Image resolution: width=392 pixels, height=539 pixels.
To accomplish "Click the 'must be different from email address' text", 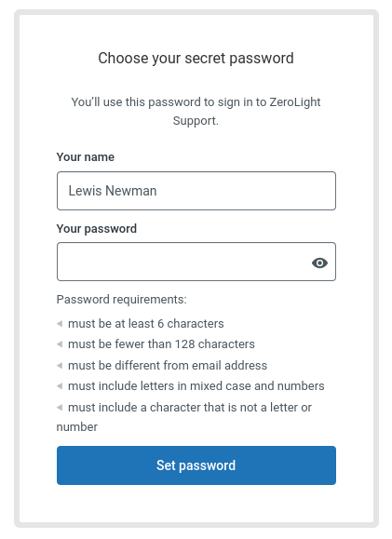I will click(x=168, y=366).
